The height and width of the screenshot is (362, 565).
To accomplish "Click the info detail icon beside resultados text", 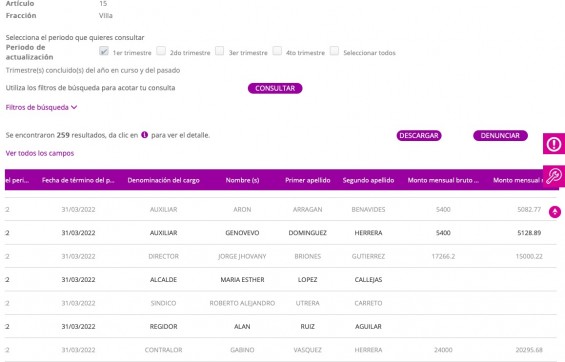I will click(x=144, y=135).
